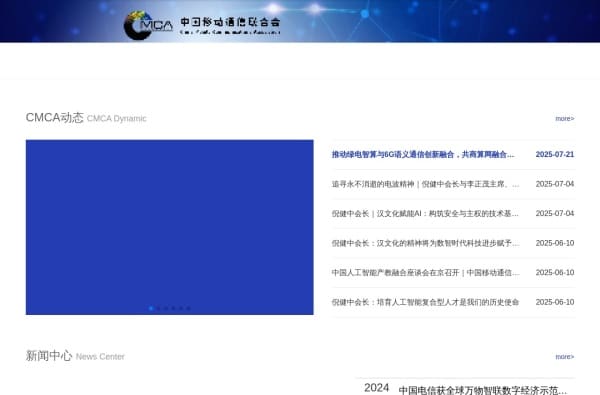
Task: Open the 中国人工智能产教融合座谈会在京召开 article
Action: (x=425, y=273)
